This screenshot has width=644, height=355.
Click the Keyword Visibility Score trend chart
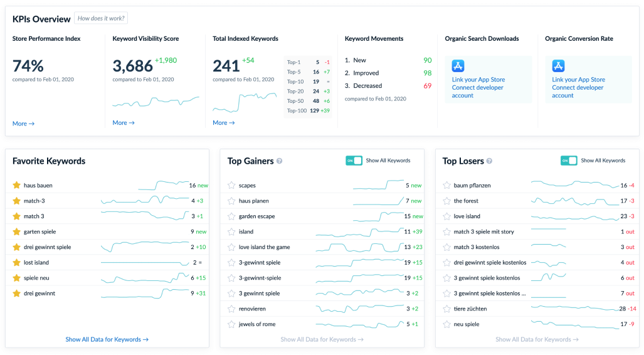tap(156, 102)
